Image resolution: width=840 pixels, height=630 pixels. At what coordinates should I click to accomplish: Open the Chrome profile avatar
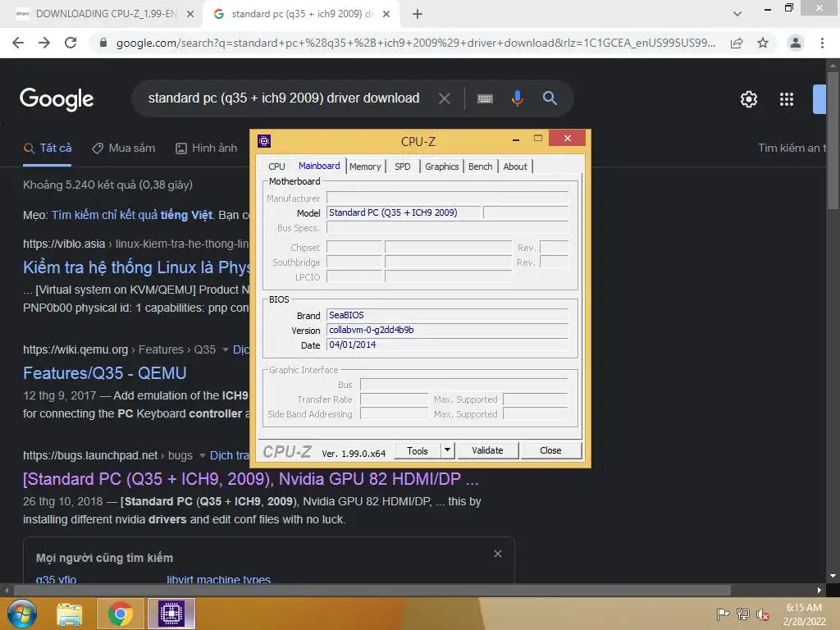796,43
